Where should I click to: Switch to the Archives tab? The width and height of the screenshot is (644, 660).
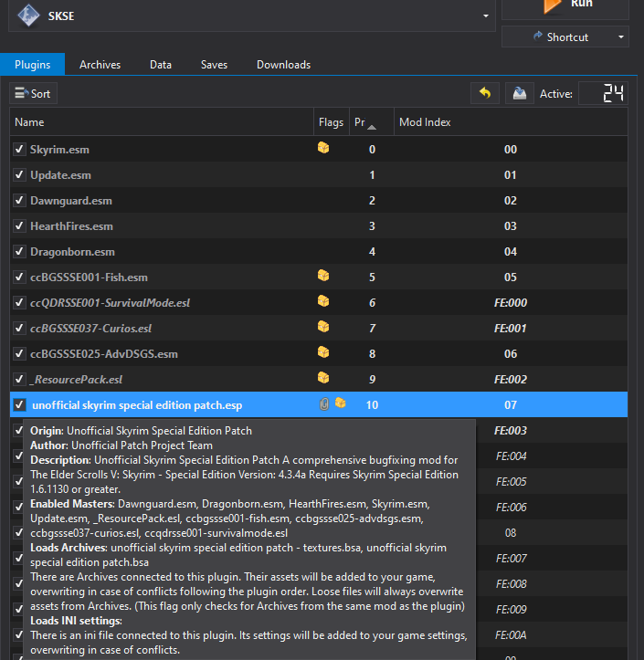(100, 65)
